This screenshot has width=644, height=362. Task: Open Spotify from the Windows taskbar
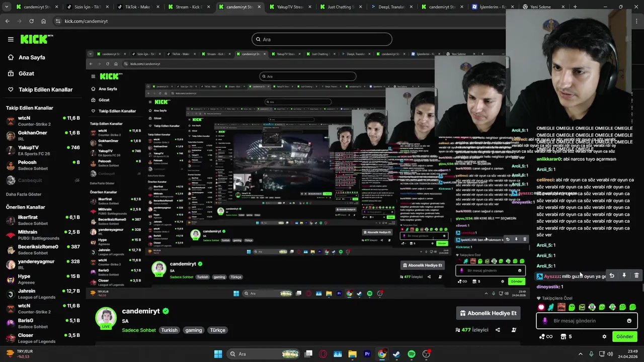411,354
